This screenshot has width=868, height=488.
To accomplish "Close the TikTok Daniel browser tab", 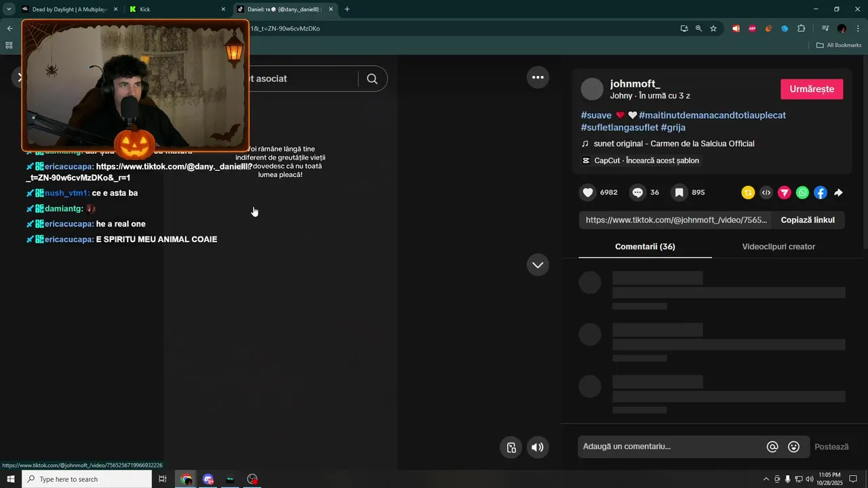I will (x=331, y=9).
